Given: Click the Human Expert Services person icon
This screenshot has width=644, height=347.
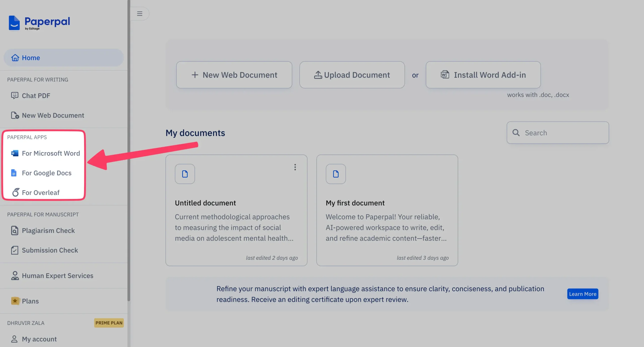Looking at the screenshot, I should click(x=15, y=276).
